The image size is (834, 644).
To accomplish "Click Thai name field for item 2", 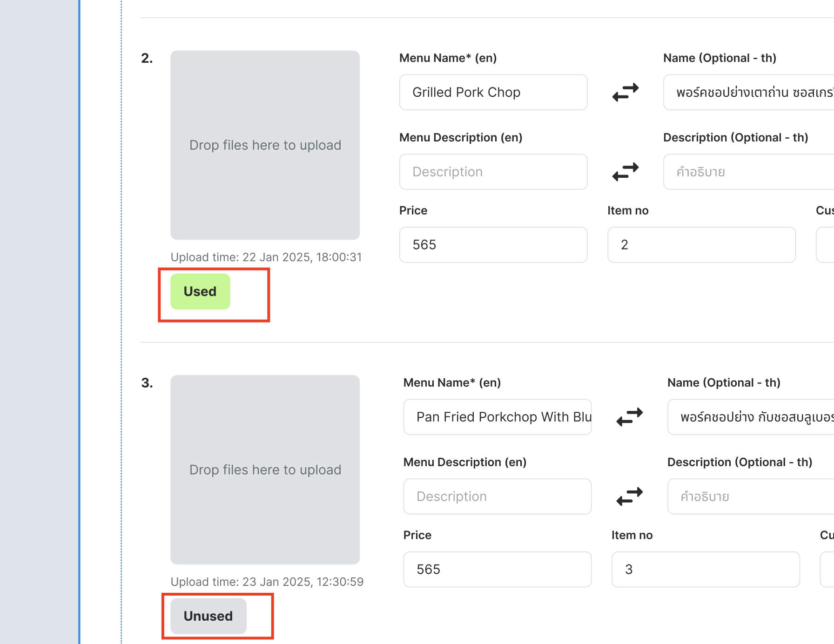I will [x=749, y=92].
